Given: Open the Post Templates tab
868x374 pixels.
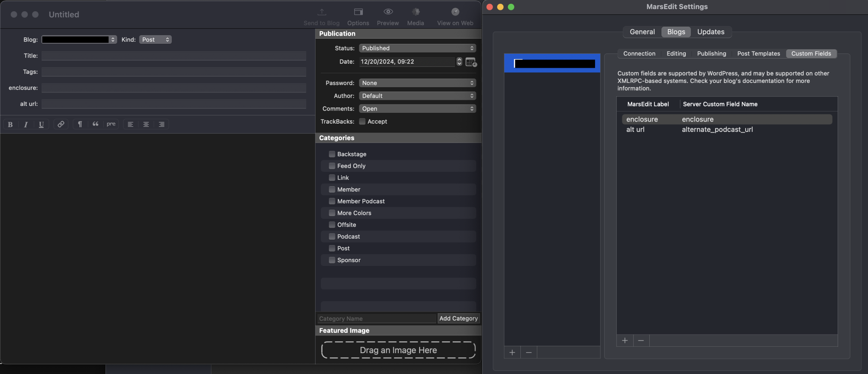Looking at the screenshot, I should (759, 53).
